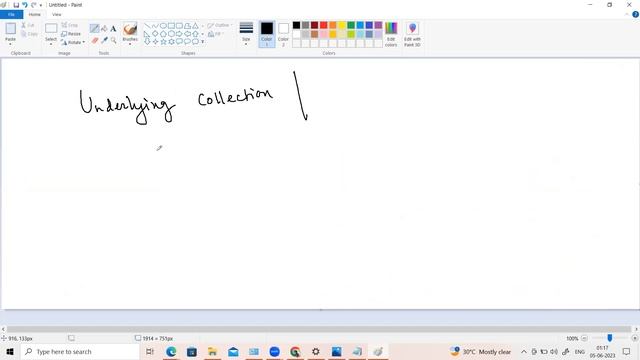Show hidden system tray icons chevron

(x=524, y=351)
